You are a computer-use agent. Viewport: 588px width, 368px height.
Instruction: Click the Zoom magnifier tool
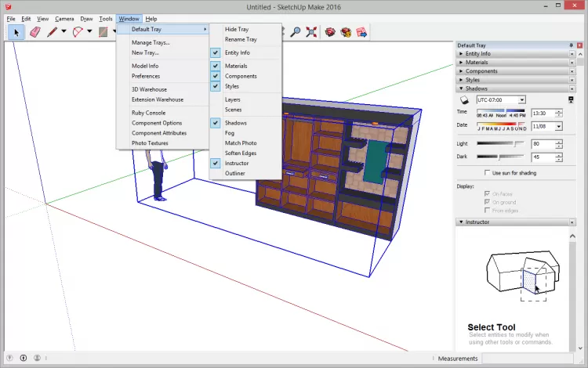(x=296, y=32)
